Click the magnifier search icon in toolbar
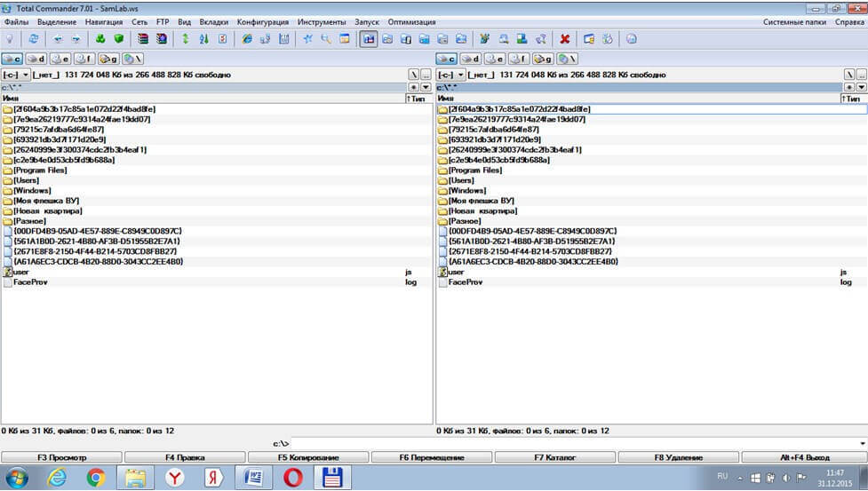 point(326,39)
